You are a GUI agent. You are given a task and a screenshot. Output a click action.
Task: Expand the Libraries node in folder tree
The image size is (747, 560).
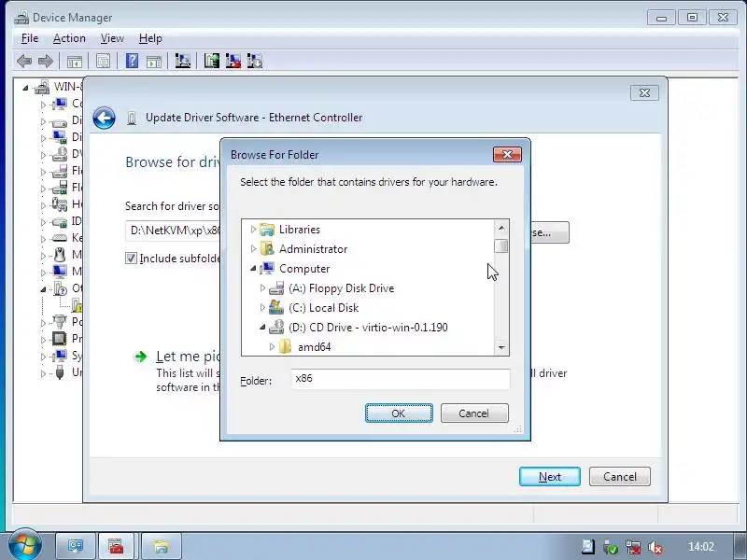click(x=253, y=230)
